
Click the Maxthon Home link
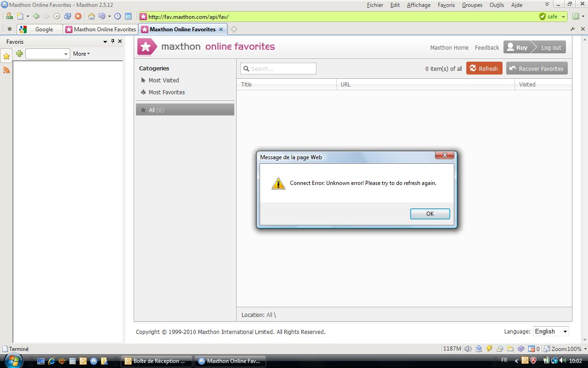tap(449, 47)
